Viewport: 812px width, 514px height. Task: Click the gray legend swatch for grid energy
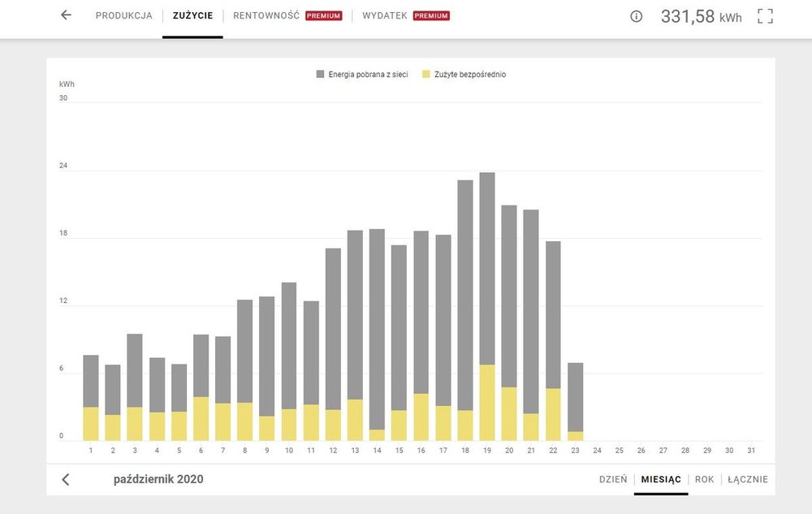[x=321, y=75]
